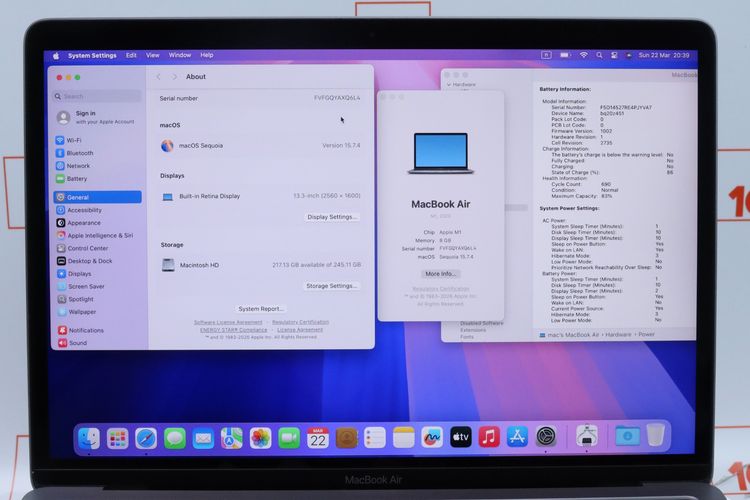Open Reminders app in the Dock
Viewport: 750px width, 500px height.
coord(375,438)
